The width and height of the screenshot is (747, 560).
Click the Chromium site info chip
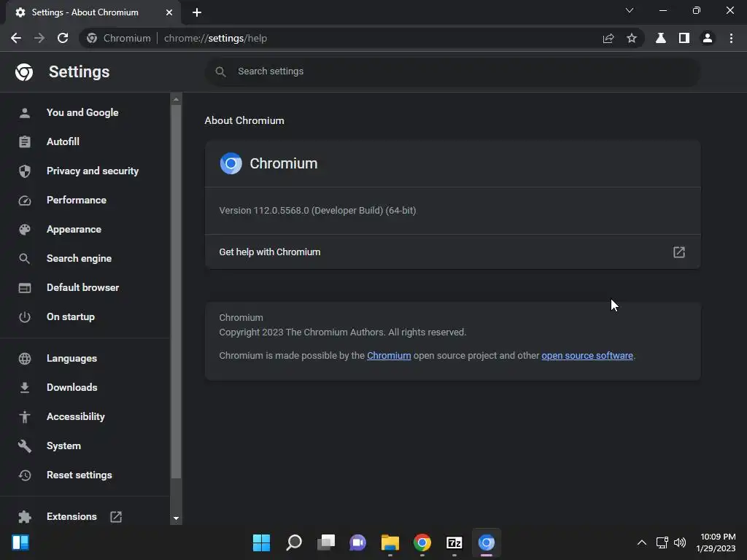(119, 38)
